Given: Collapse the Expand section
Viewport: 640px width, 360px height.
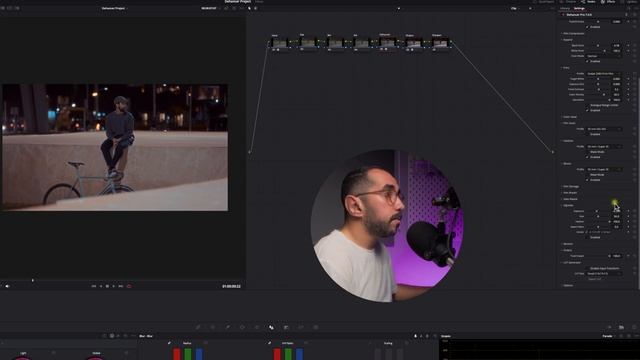Looking at the screenshot, I should click(567, 40).
